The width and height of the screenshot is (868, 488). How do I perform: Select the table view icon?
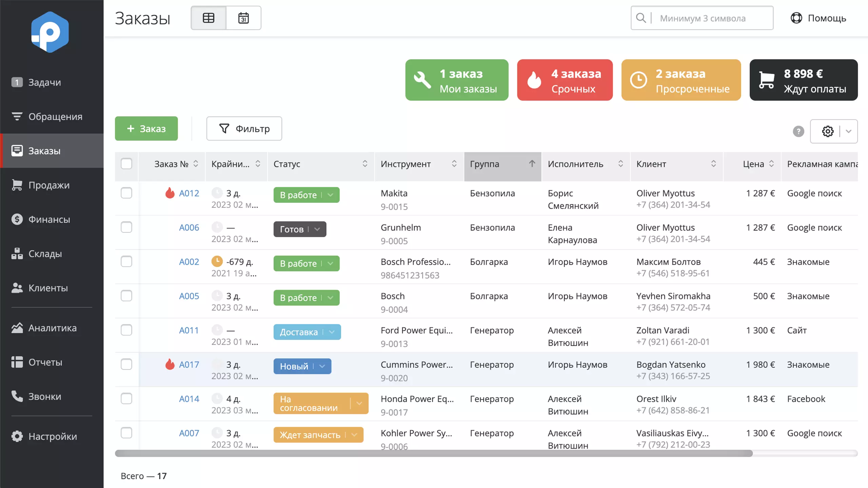coord(208,18)
